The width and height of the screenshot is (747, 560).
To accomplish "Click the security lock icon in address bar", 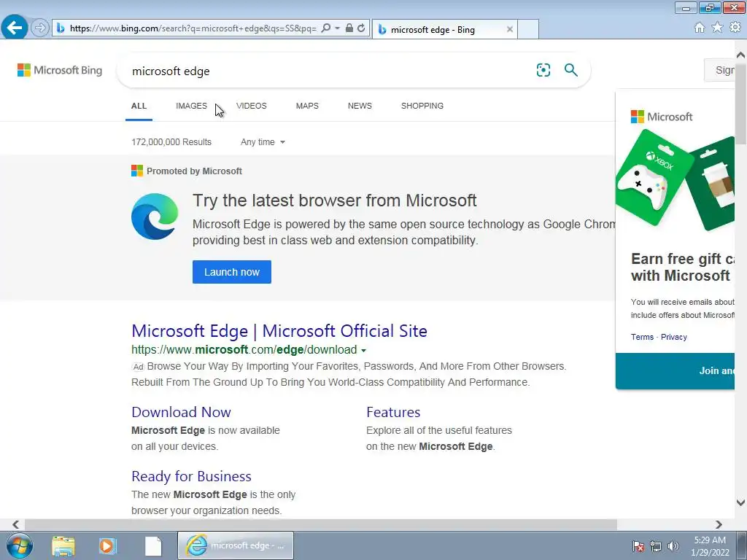I will (x=349, y=28).
